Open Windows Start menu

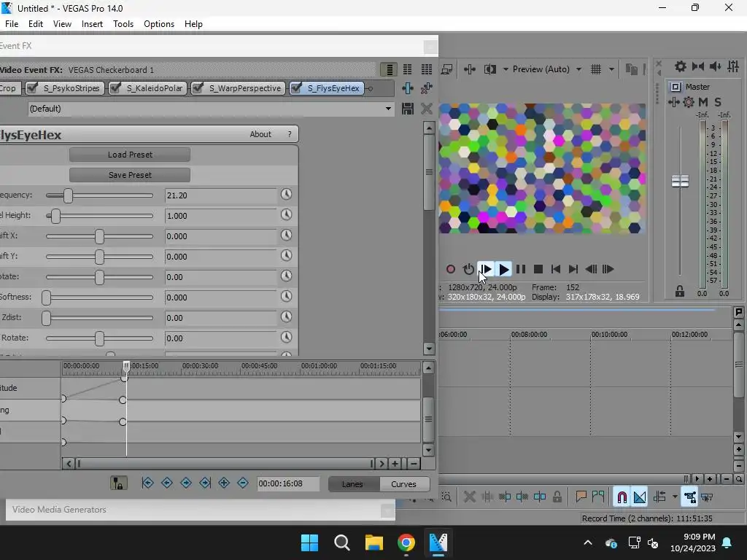tap(309, 542)
